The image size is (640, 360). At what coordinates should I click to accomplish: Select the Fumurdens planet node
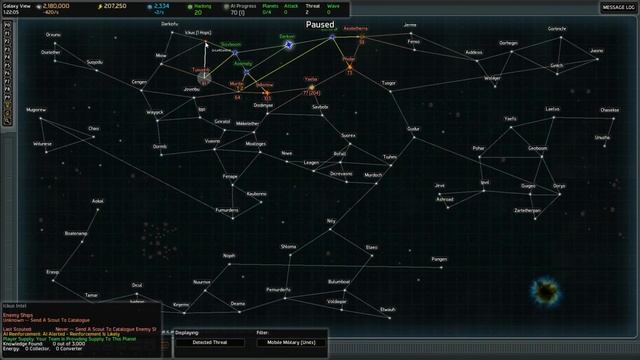(233, 218)
